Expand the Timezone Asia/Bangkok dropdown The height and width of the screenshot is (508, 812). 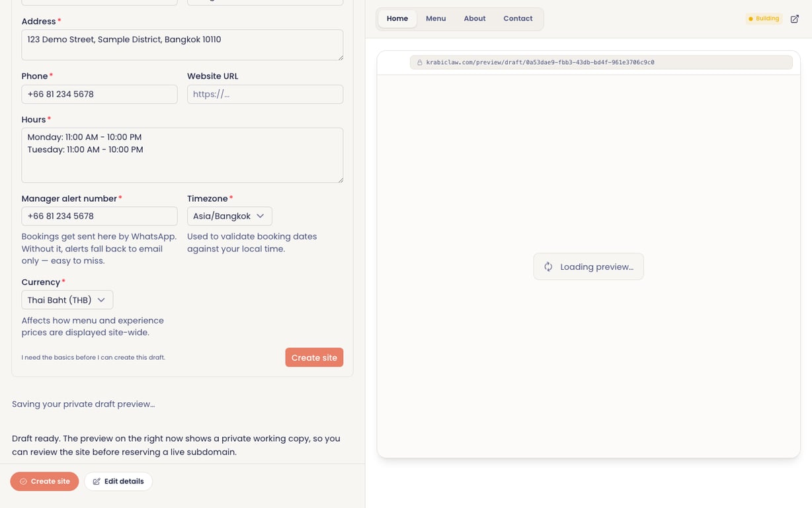tap(229, 216)
